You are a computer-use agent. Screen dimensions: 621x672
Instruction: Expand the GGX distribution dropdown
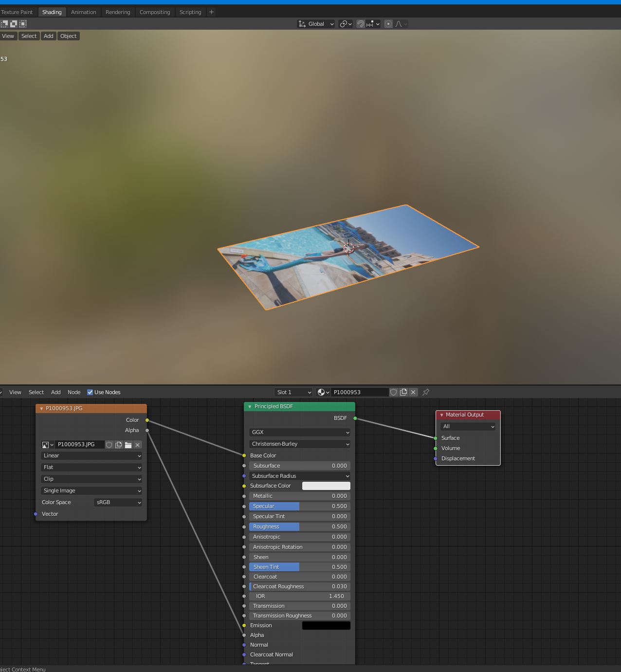[299, 432]
